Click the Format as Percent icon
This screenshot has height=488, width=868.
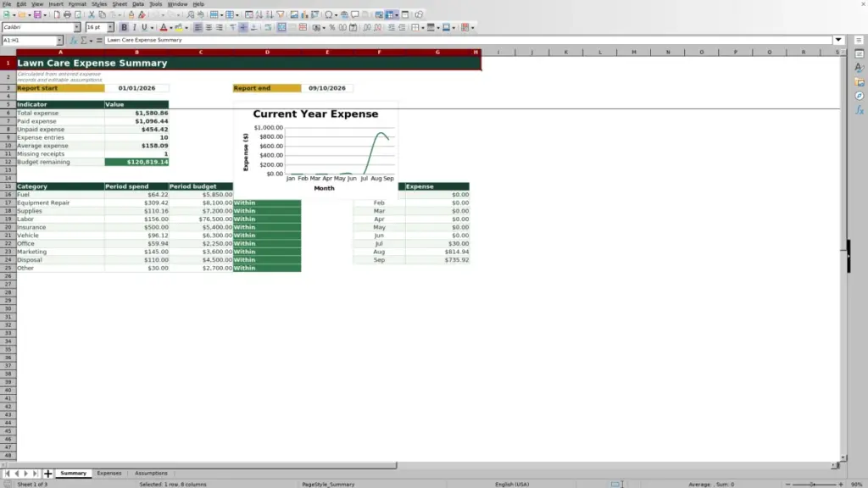click(332, 27)
